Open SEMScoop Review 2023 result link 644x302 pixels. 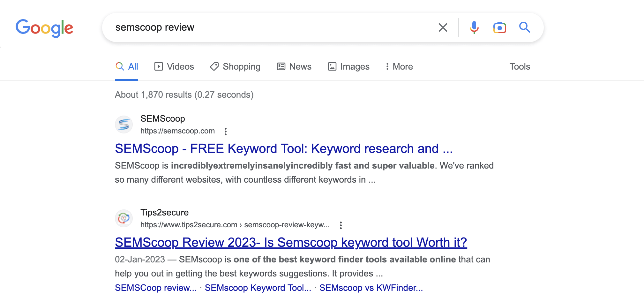click(x=291, y=243)
